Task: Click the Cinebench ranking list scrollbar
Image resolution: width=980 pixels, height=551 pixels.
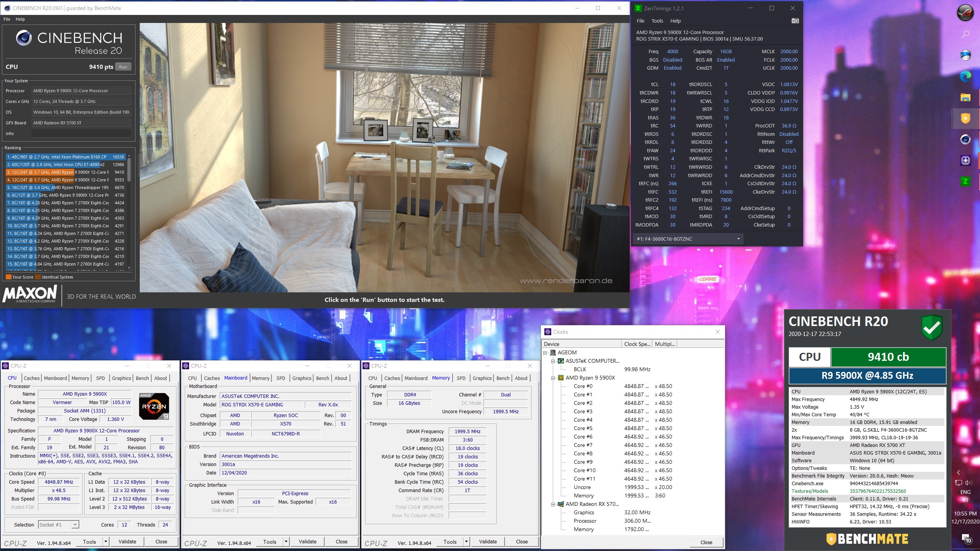Action: pos(129,170)
